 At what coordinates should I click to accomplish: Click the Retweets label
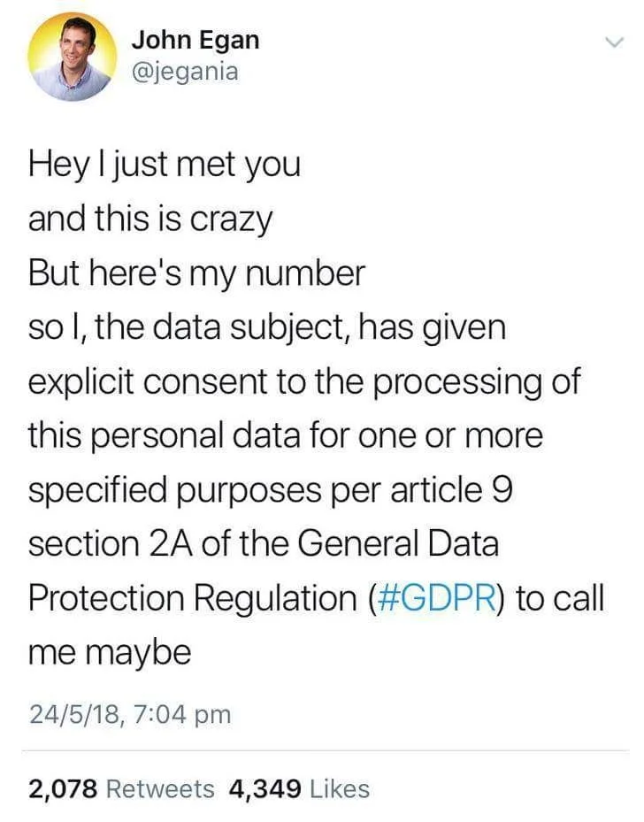tap(159, 787)
